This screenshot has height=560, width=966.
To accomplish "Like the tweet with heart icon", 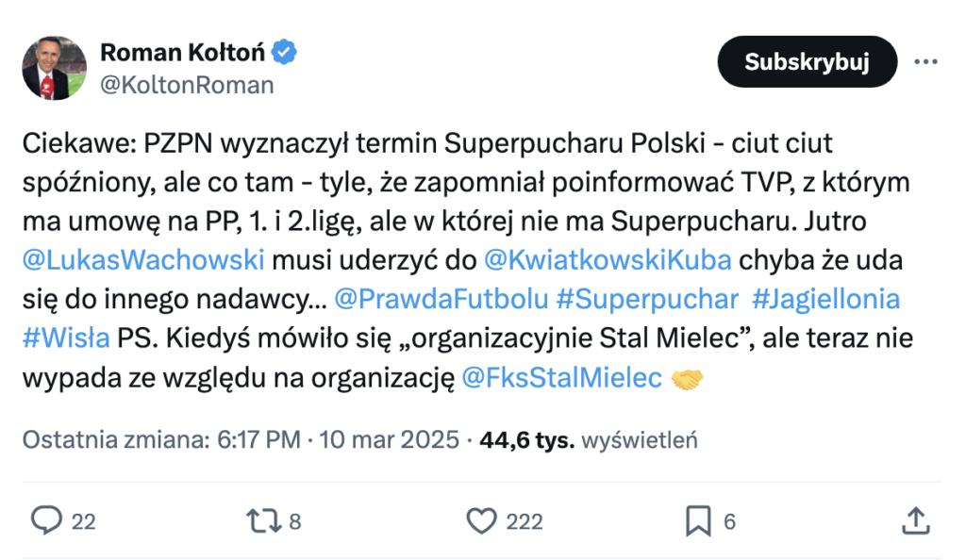I will tap(482, 519).
